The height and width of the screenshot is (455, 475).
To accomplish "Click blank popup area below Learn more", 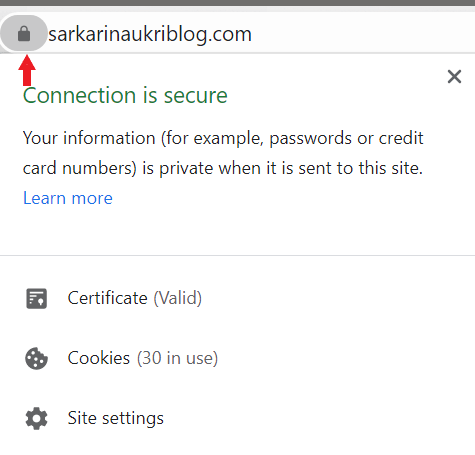I will (x=237, y=232).
